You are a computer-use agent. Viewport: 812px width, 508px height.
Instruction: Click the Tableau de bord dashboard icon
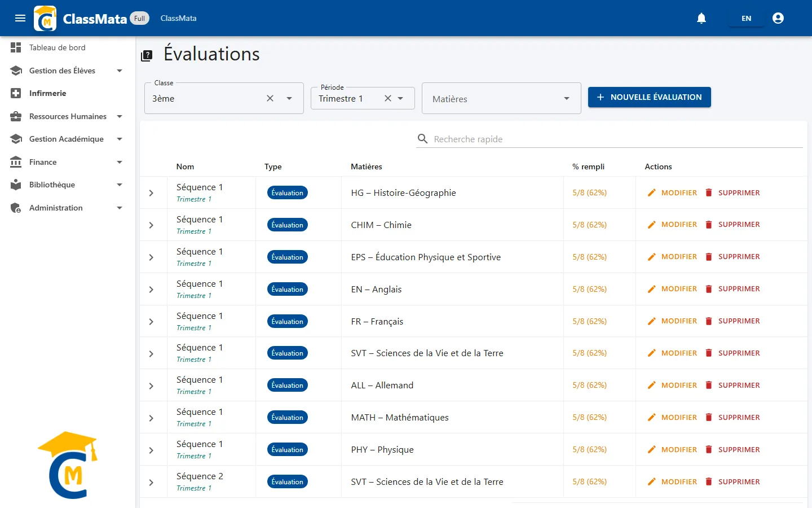click(16, 47)
